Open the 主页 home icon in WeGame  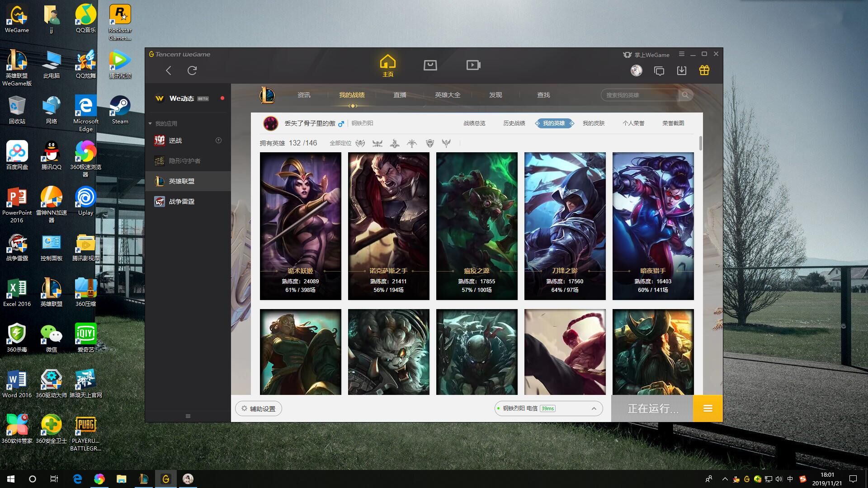(x=388, y=66)
